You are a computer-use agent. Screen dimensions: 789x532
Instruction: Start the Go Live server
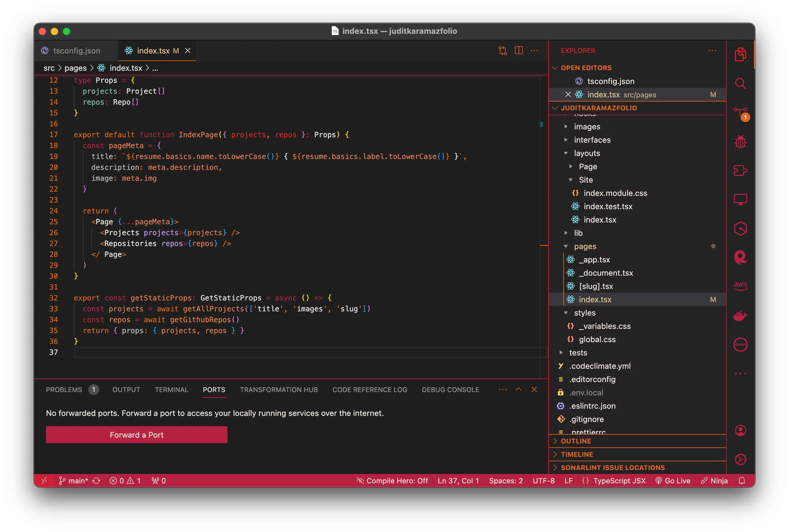coord(673,480)
